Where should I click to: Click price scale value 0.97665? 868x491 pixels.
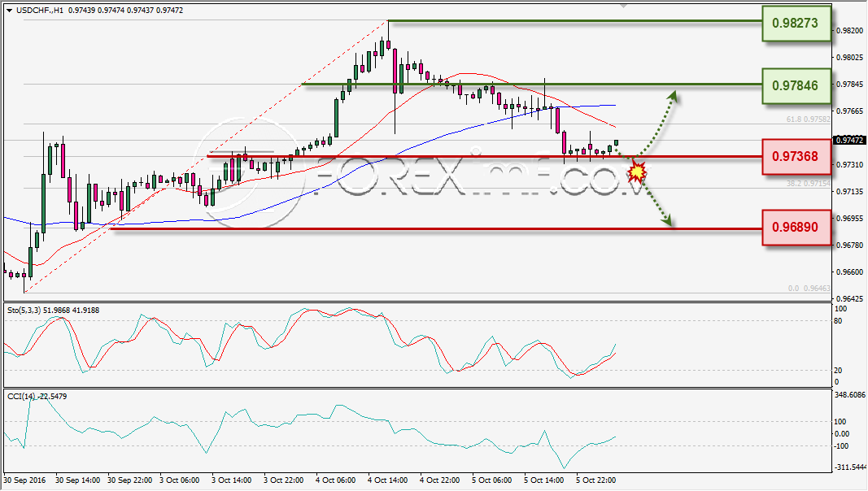(848, 111)
